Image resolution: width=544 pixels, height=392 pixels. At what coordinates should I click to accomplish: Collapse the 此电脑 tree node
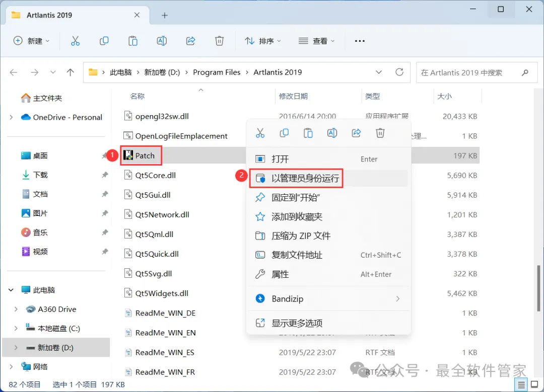pos(11,290)
